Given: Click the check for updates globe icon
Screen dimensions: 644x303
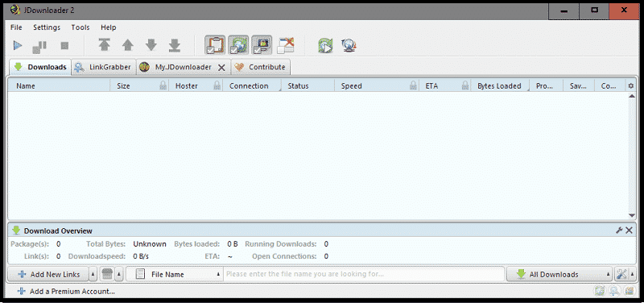Looking at the screenshot, I should [349, 45].
